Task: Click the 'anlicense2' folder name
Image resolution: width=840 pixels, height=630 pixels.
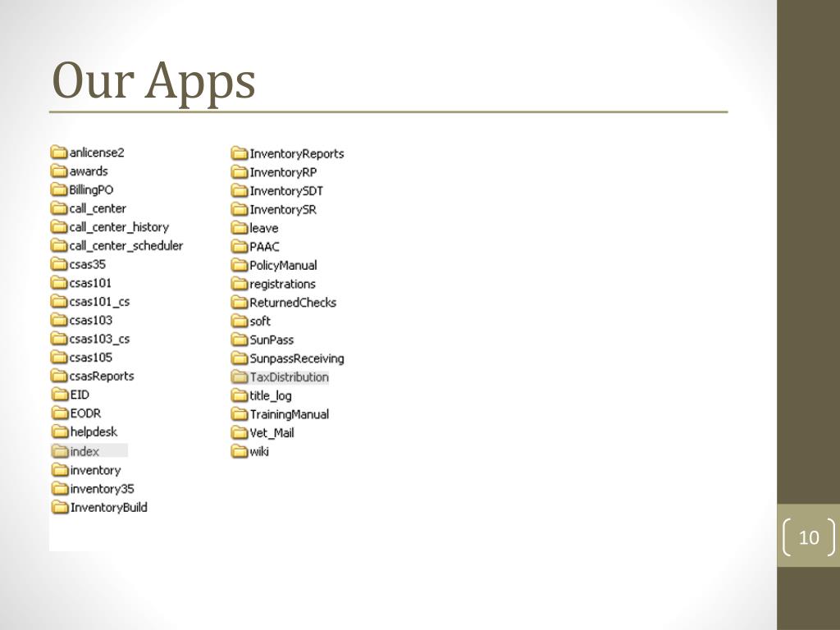Action: point(97,153)
